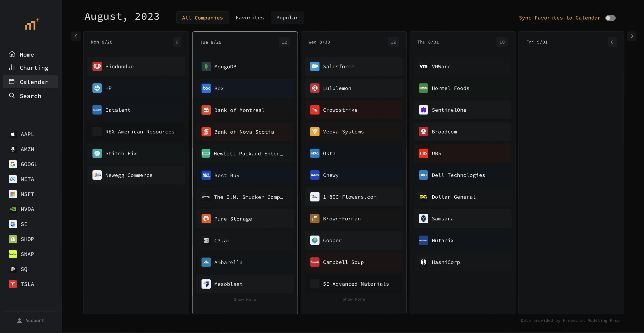Open Newegg Commerce entry

click(x=136, y=175)
